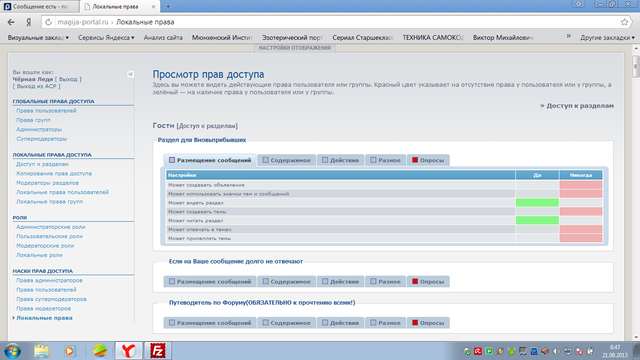Open Yandex browser taskbar icon
This screenshot has width=640, height=360.
(129, 351)
